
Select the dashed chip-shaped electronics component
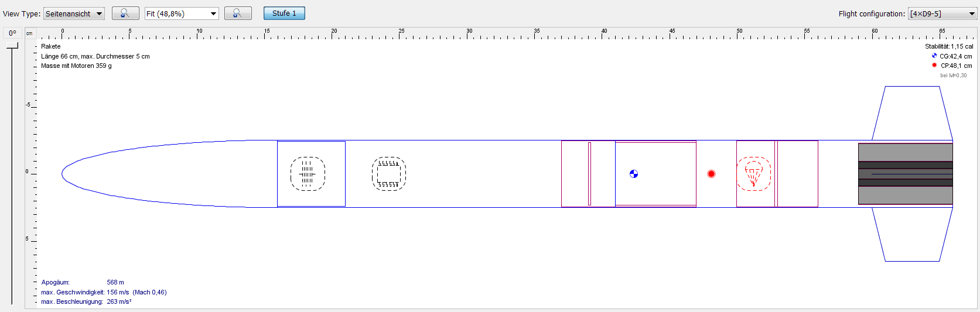389,174
